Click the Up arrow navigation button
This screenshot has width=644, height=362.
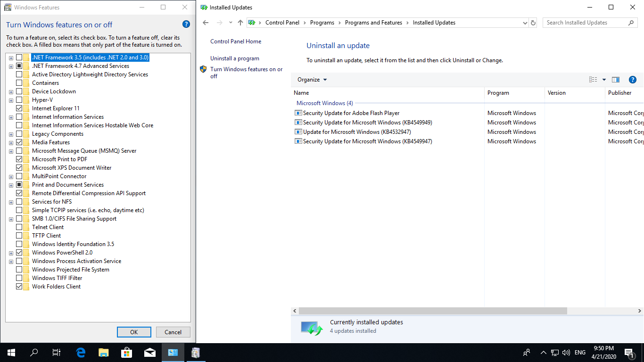[240, 23]
